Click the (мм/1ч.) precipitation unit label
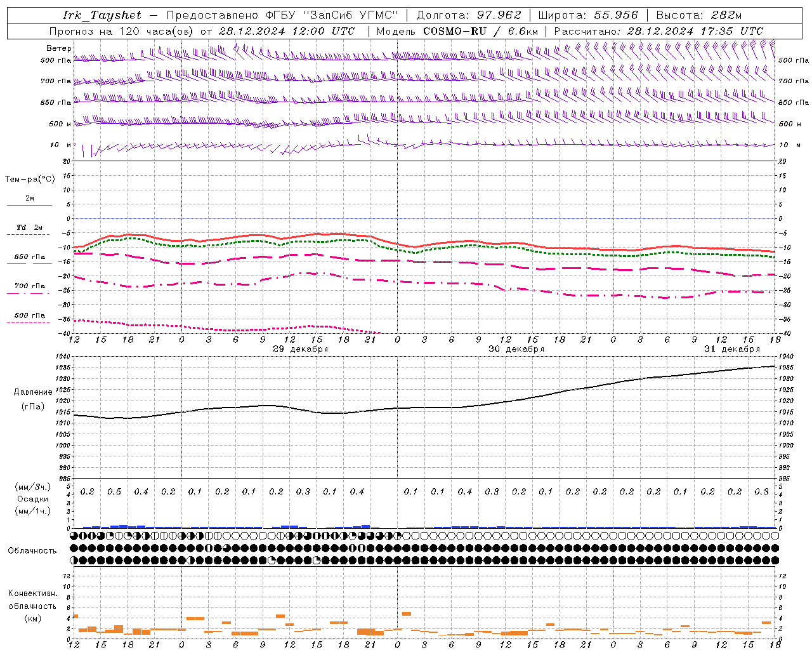Image resolution: width=812 pixels, height=650 pixels. (33, 511)
